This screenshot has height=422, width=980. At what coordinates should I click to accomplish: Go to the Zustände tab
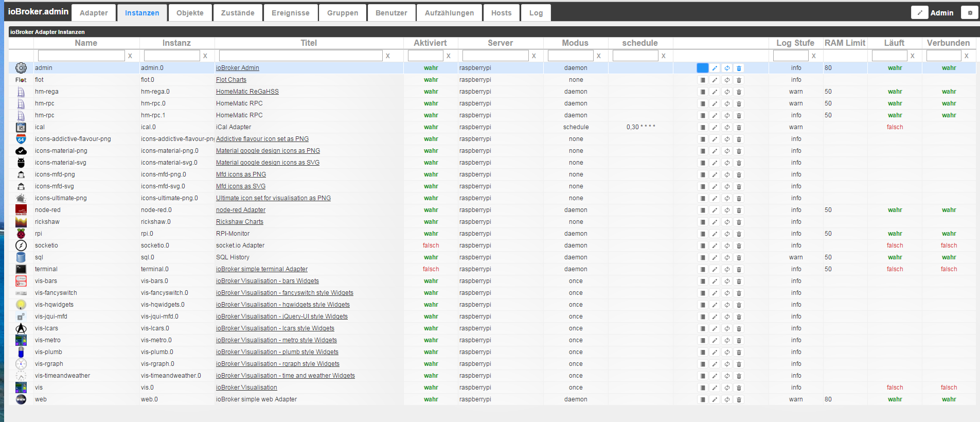[238, 13]
